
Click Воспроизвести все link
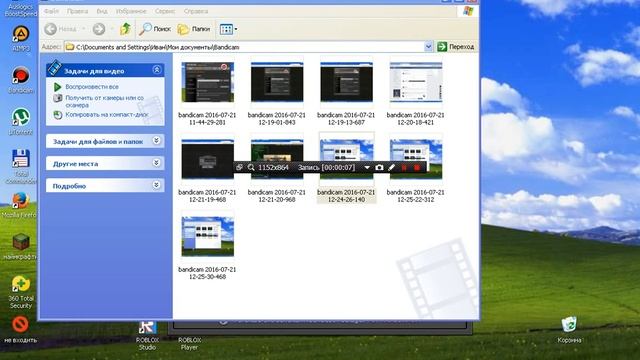[92, 87]
